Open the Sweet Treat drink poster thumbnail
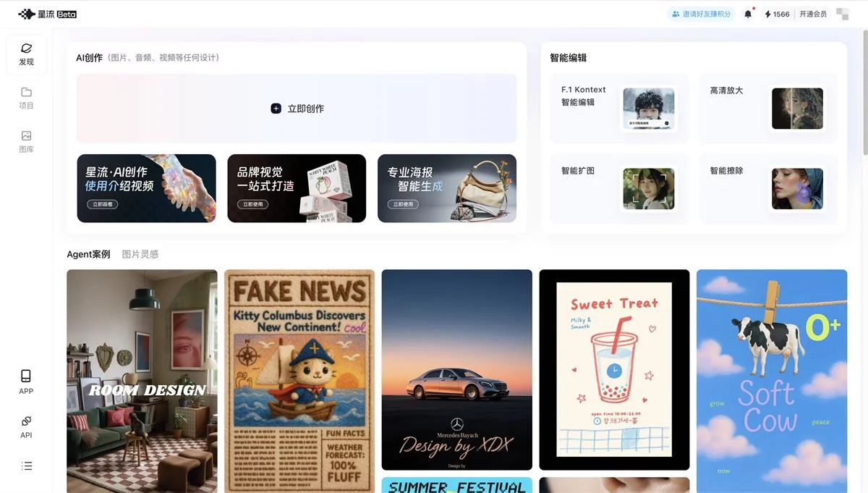Image resolution: width=868 pixels, height=493 pixels. pyautogui.click(x=614, y=369)
